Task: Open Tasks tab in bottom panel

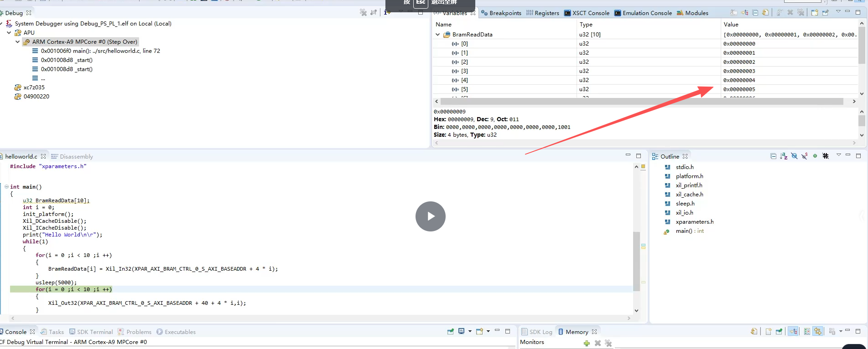Action: pyautogui.click(x=52, y=332)
